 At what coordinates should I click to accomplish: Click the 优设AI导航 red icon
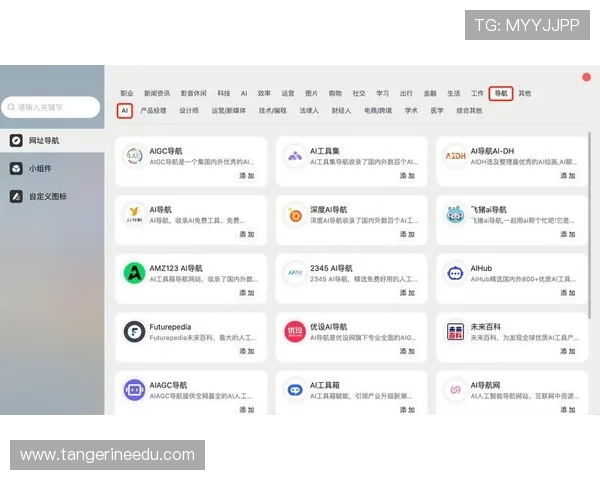click(x=295, y=331)
